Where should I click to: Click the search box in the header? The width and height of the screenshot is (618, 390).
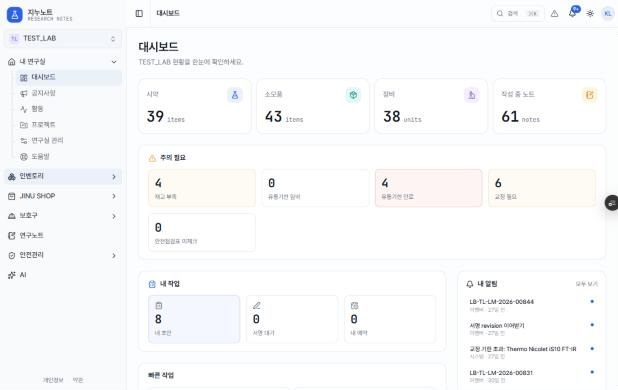click(x=518, y=14)
